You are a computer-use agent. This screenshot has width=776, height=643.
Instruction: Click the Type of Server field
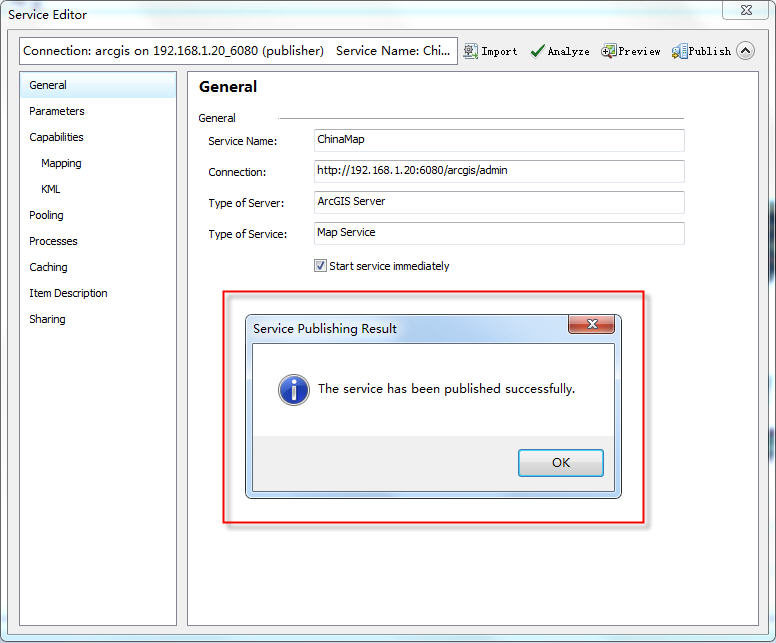(x=499, y=202)
